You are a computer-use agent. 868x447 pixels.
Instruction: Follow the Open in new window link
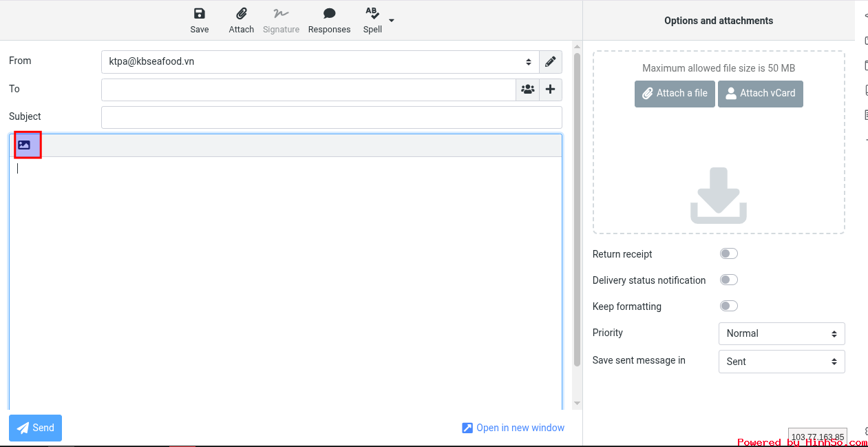click(514, 428)
